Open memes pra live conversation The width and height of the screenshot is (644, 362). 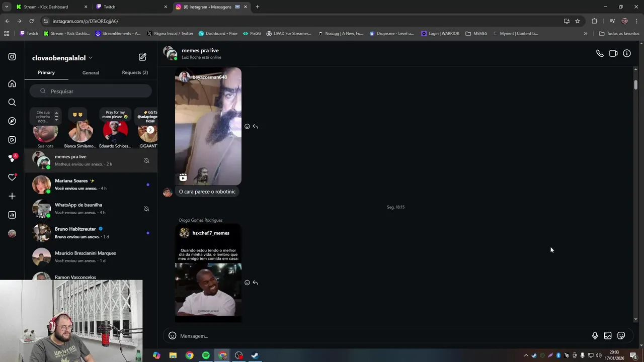[91, 160]
